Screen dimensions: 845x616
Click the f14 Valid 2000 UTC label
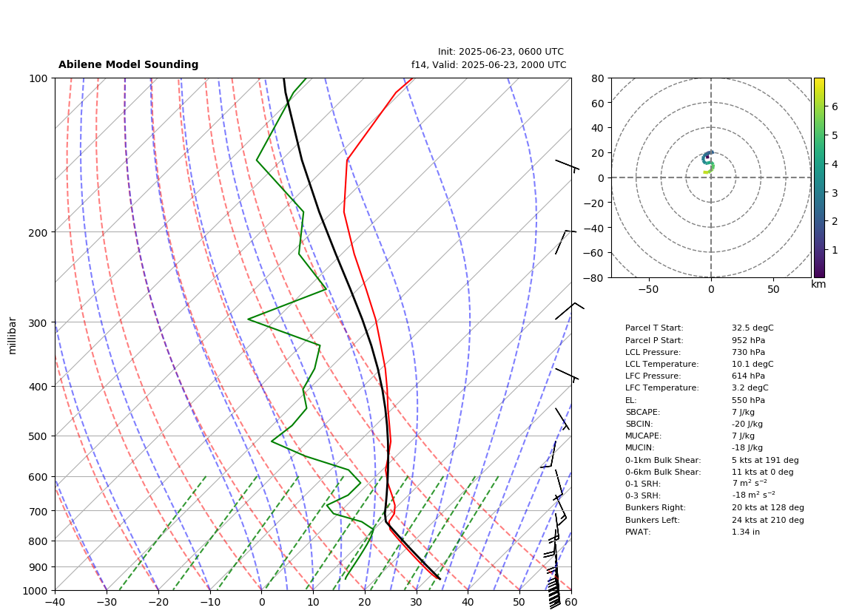coord(489,65)
